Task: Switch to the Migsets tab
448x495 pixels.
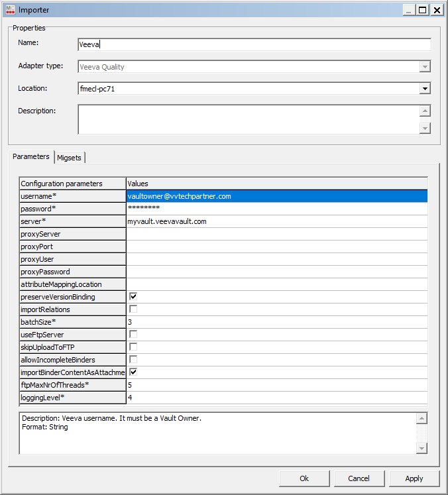Action: [70, 157]
